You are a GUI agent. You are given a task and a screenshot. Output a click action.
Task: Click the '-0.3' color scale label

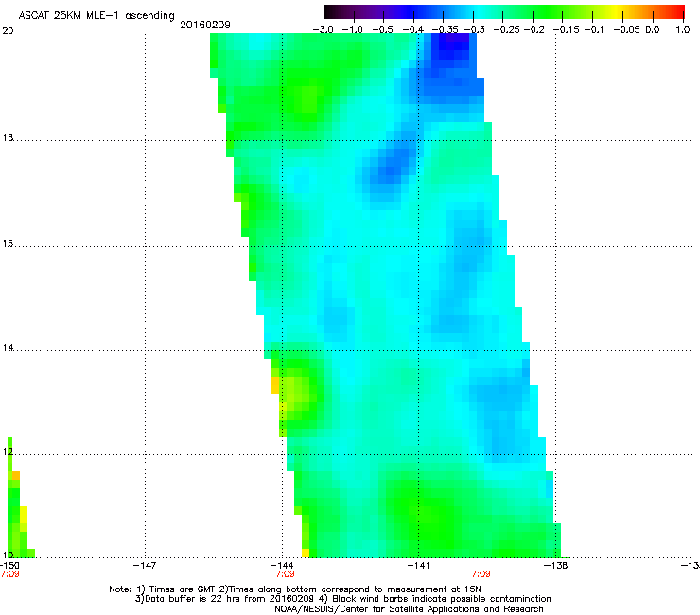pyautogui.click(x=474, y=30)
